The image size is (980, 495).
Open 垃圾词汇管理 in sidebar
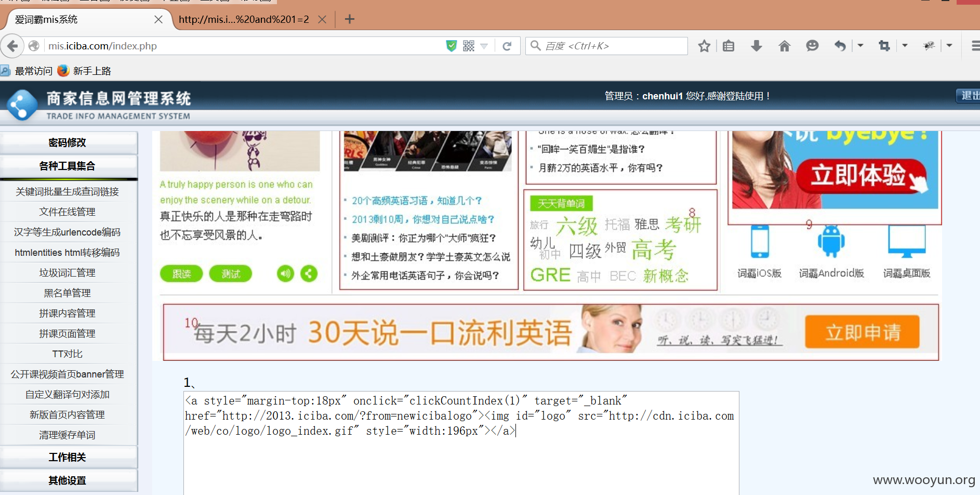68,273
